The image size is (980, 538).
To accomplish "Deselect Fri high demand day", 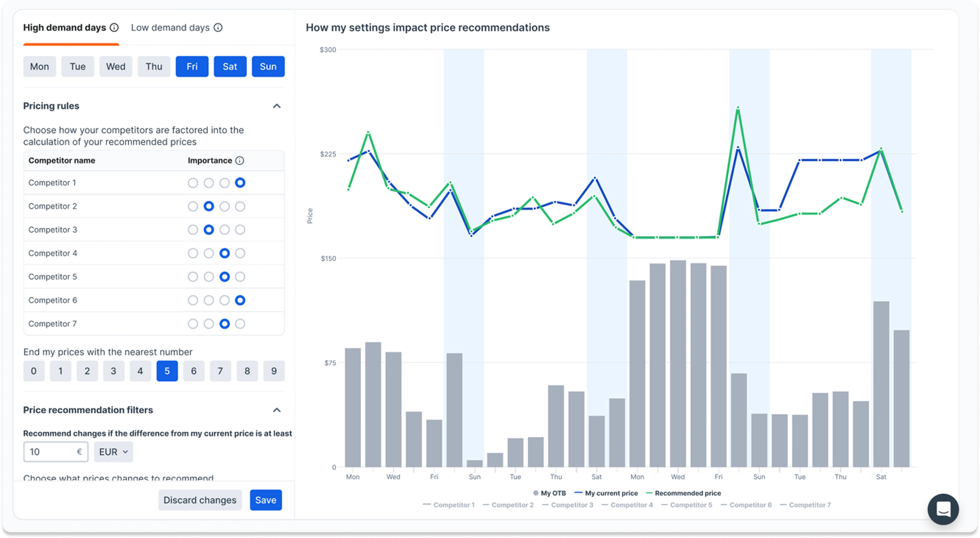I will pos(192,67).
